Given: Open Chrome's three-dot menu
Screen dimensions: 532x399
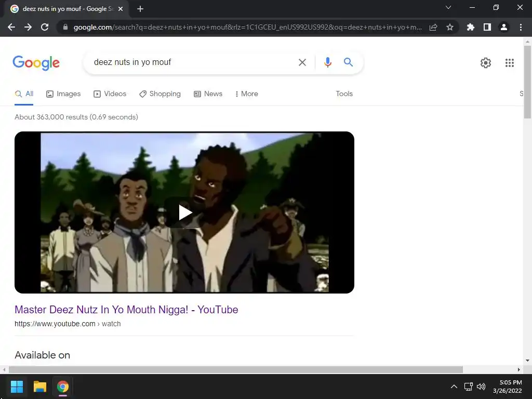Looking at the screenshot, I should 521,27.
